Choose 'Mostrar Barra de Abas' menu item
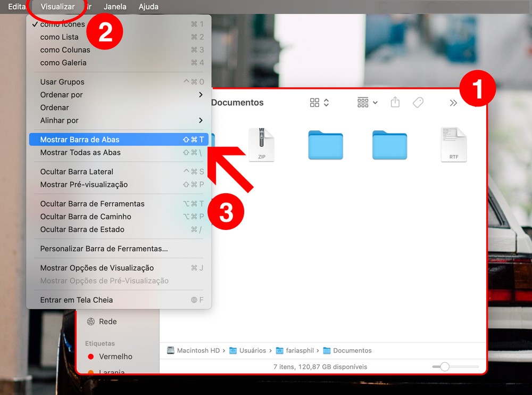Screen dimensions: 532x395 point(80,139)
